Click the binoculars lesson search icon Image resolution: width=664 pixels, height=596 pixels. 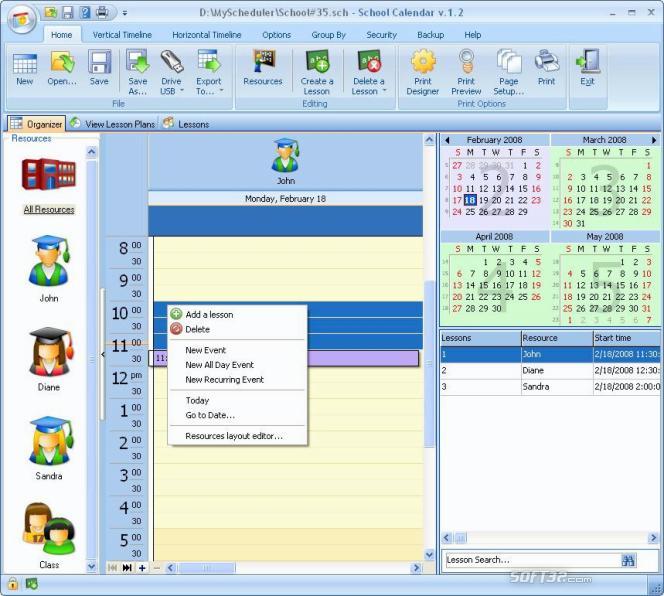[628, 560]
